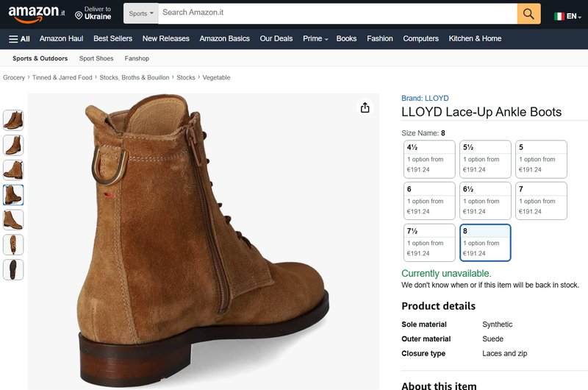Focus the Search Amazon.it field
The width and height of the screenshot is (588, 390).
point(337,13)
